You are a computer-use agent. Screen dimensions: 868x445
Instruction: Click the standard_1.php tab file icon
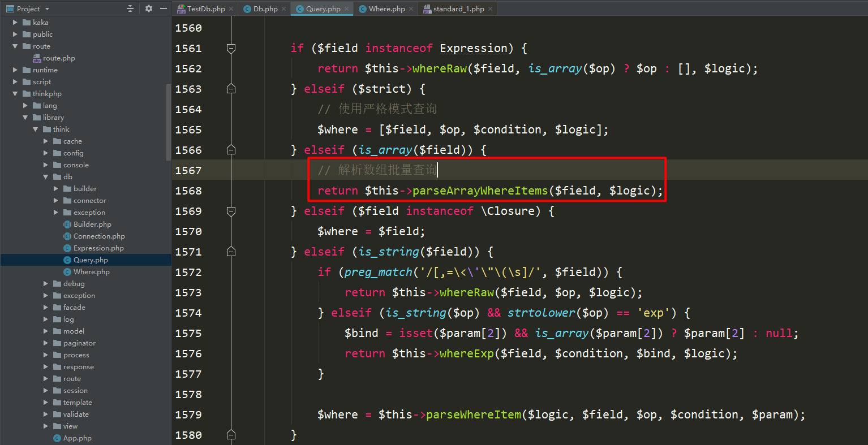tap(427, 9)
